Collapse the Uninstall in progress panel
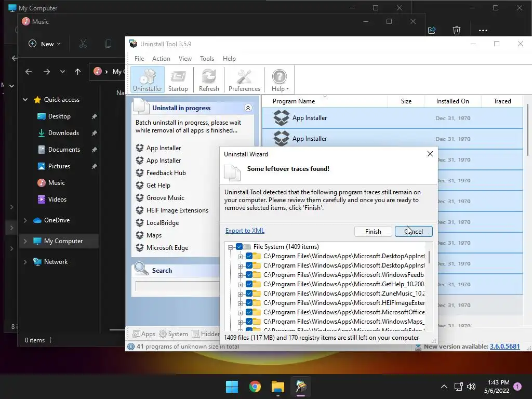The image size is (532, 399). tap(248, 108)
